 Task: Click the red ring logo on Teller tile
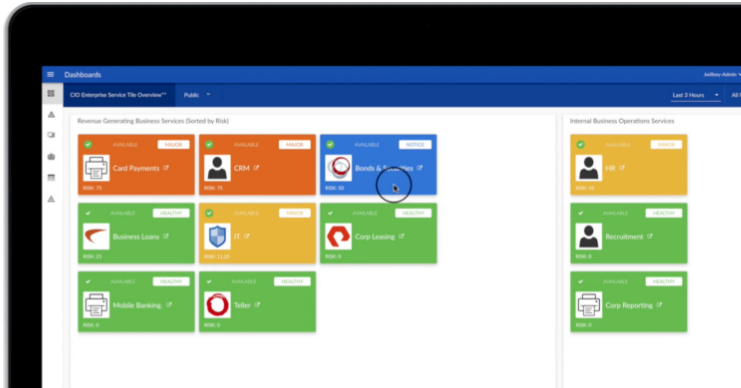coord(217,305)
